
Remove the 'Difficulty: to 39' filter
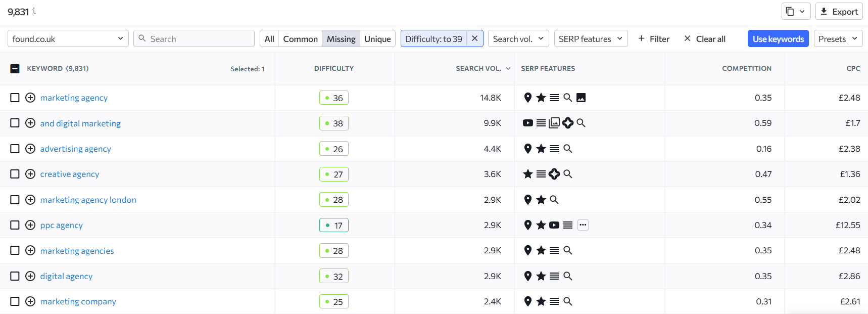(x=474, y=38)
